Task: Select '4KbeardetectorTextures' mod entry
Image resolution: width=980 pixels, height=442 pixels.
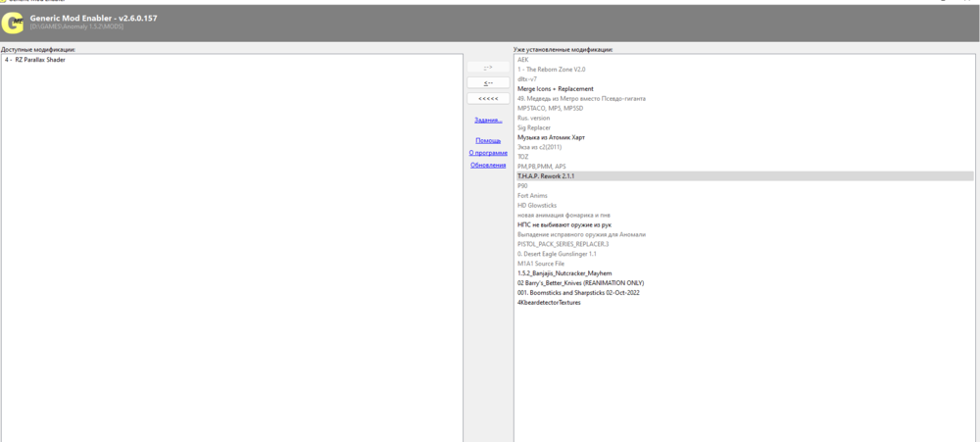Action: pyautogui.click(x=549, y=303)
